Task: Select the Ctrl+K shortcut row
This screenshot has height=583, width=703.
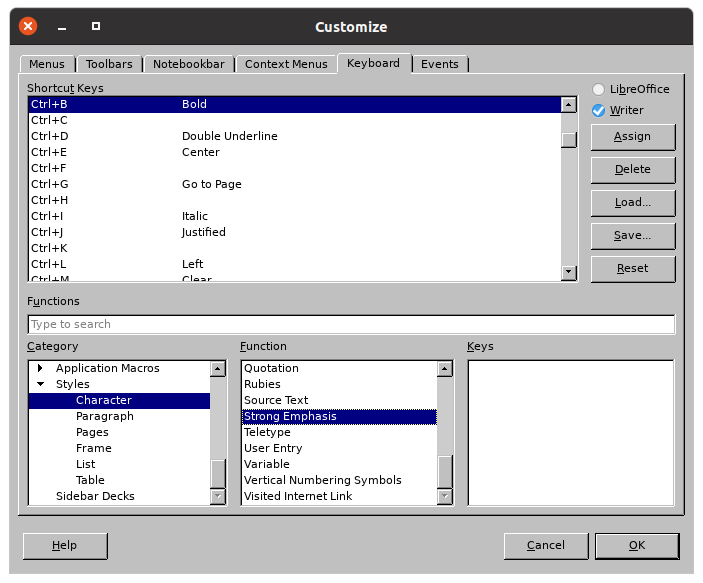Action: (295, 248)
